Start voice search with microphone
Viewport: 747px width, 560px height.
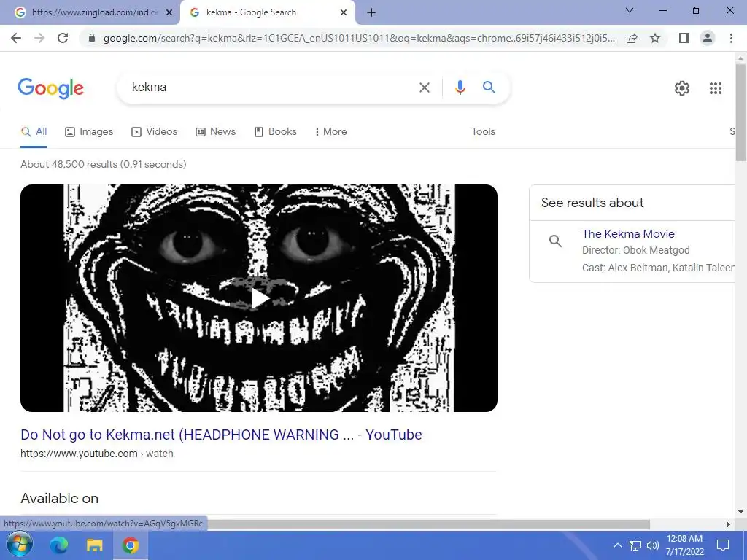(x=460, y=87)
